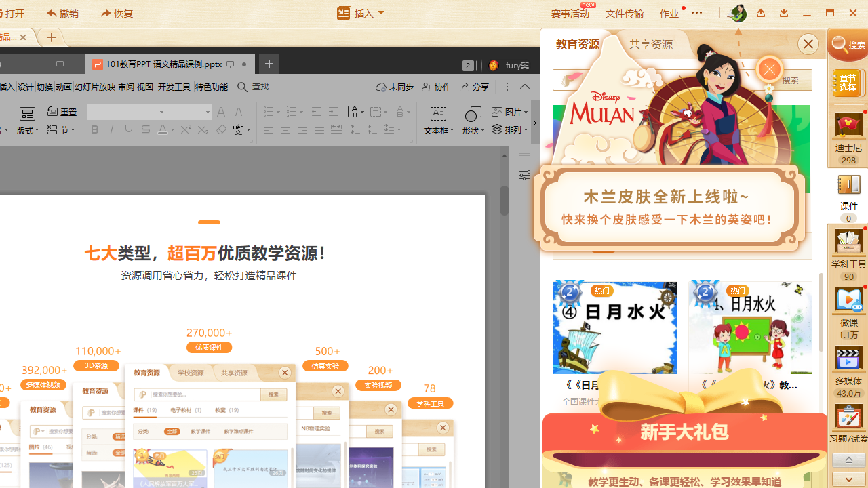Click the three-dot more options in title bar
Image resolution: width=868 pixels, height=488 pixels.
coord(696,13)
